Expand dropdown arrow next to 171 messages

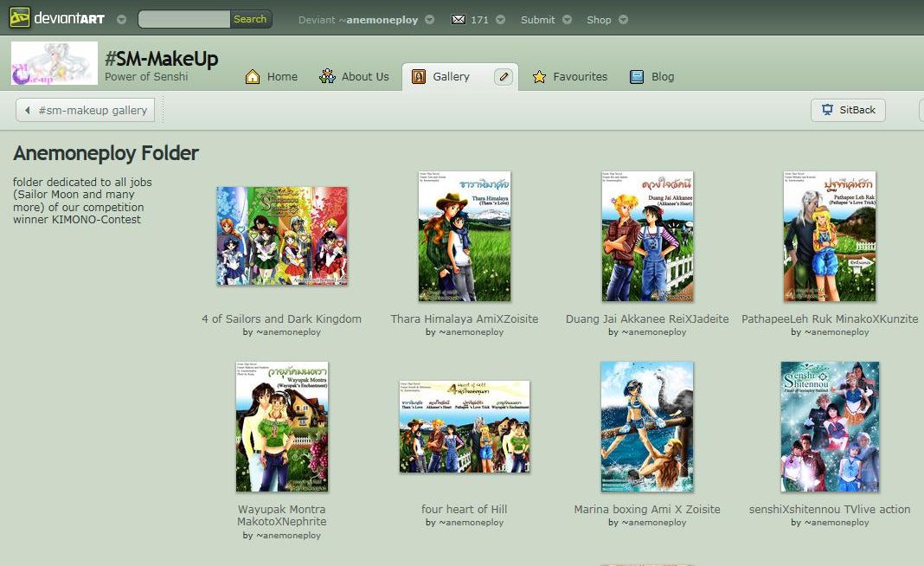(x=500, y=19)
